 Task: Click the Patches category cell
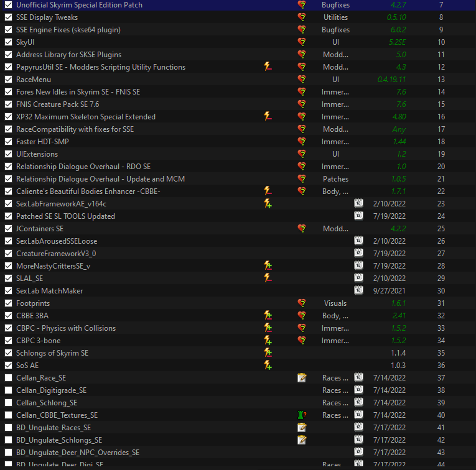[335, 179]
